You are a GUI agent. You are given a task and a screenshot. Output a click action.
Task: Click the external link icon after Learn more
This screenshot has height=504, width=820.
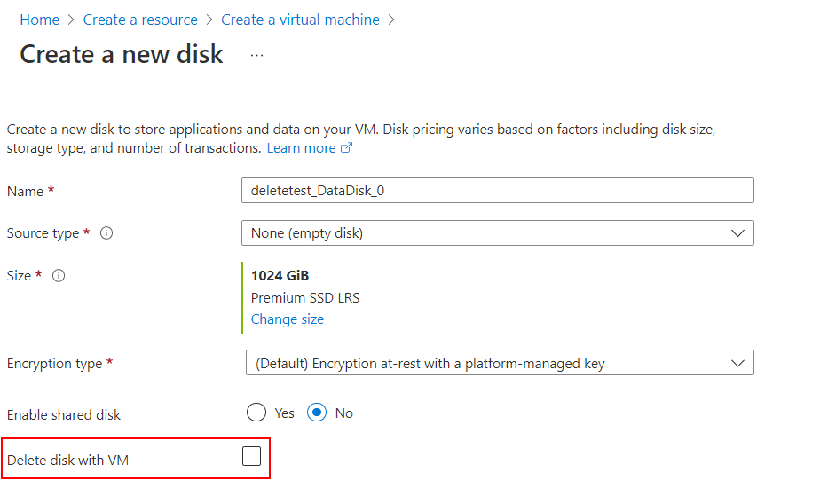coord(347,148)
